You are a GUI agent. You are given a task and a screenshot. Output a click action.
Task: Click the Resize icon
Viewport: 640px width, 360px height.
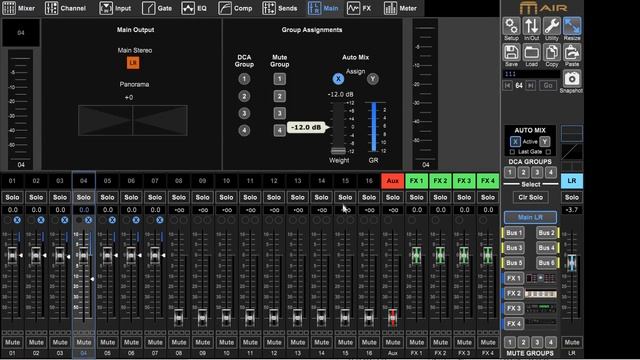click(x=572, y=27)
